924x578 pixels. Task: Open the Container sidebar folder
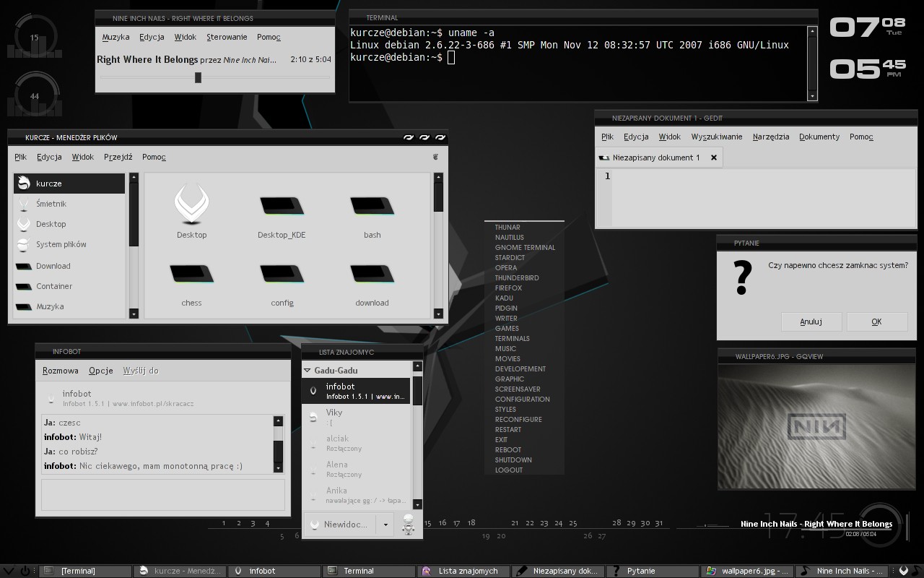[x=69, y=286]
